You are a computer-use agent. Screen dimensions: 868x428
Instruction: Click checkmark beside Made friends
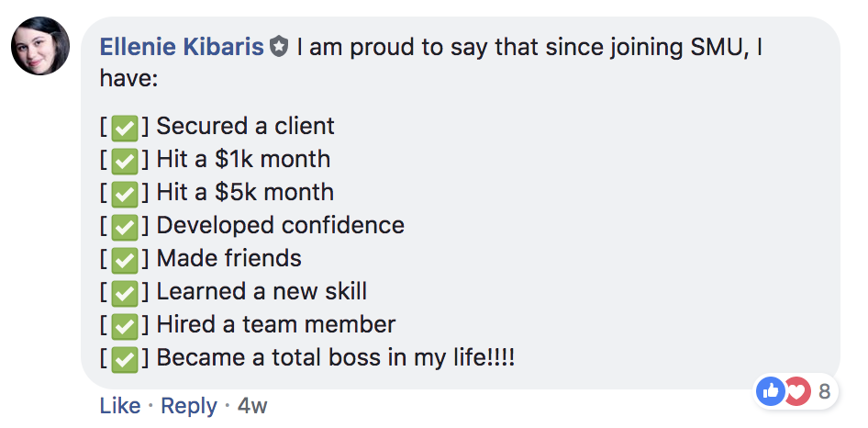pos(124,260)
